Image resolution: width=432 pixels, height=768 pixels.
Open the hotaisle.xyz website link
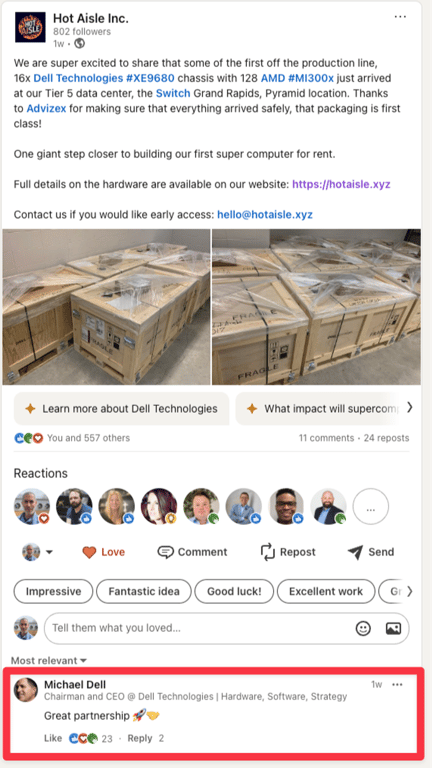pyautogui.click(x=341, y=185)
